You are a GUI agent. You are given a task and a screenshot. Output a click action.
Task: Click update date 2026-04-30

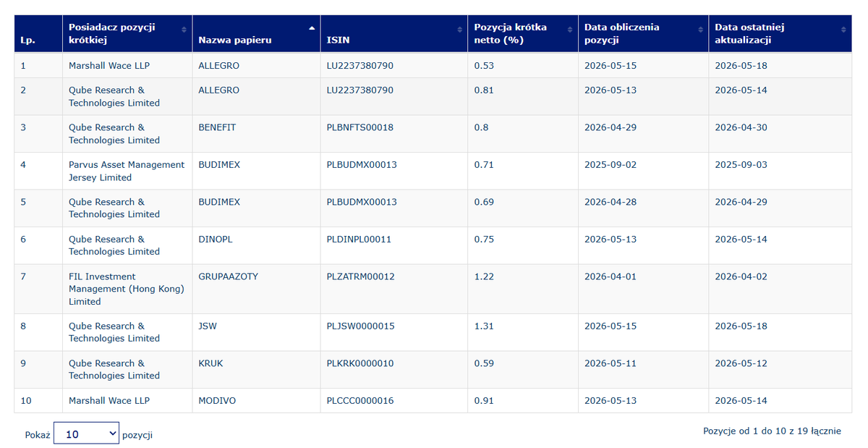pos(741,127)
